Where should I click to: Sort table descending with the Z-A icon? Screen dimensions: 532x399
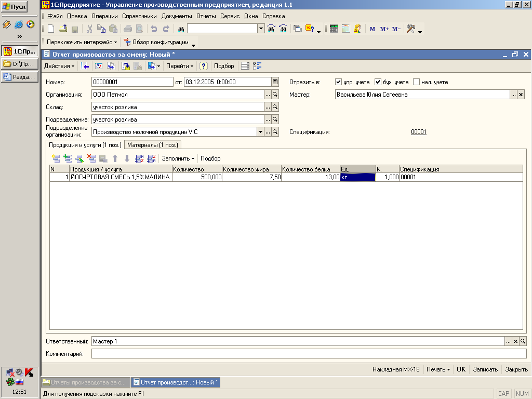click(151, 158)
